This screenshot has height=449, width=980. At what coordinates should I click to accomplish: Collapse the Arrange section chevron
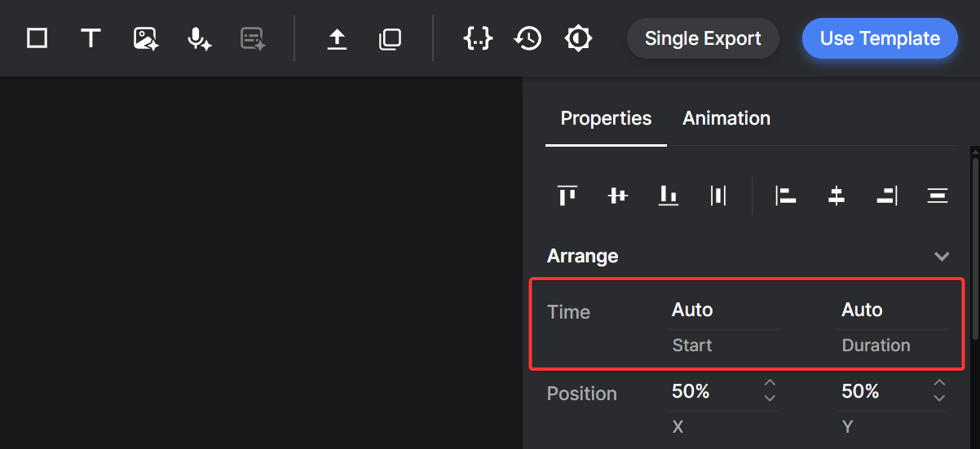point(942,257)
